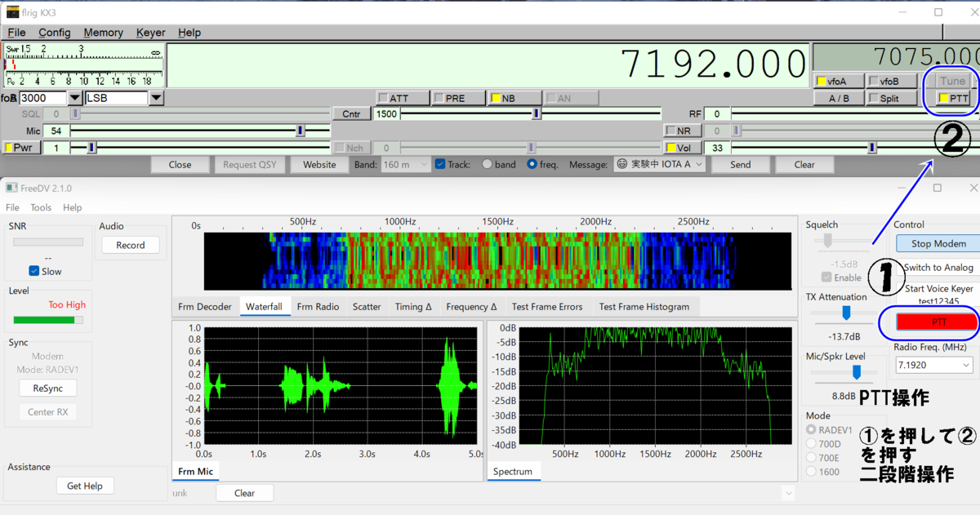The width and height of the screenshot is (980, 515).
Task: Toggle the NB noise blanker button
Action: click(515, 98)
